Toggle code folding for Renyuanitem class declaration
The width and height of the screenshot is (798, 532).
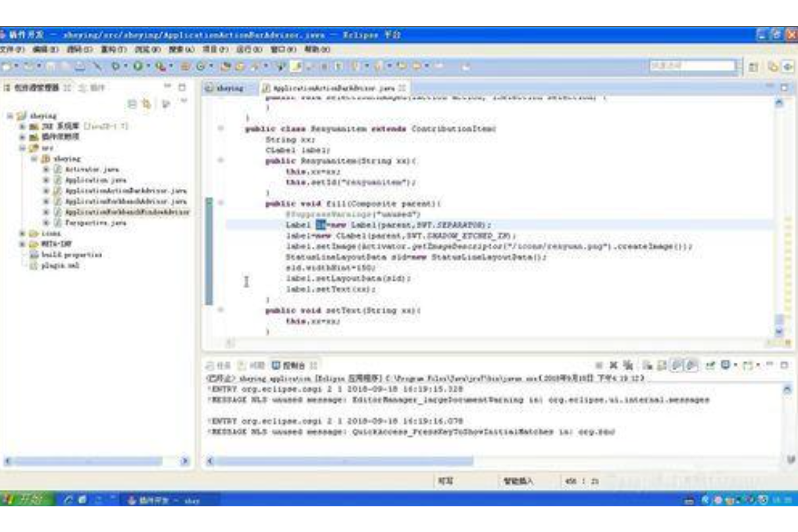220,130
